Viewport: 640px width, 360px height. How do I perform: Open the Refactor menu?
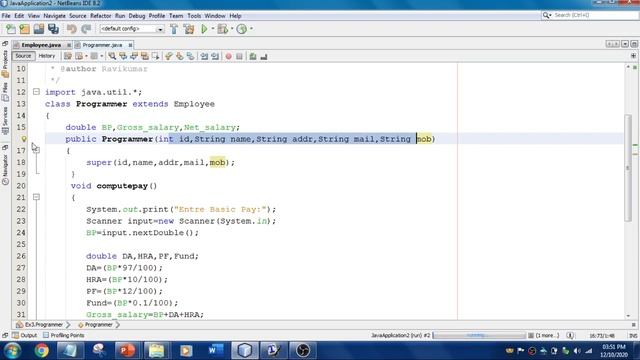coord(100,16)
